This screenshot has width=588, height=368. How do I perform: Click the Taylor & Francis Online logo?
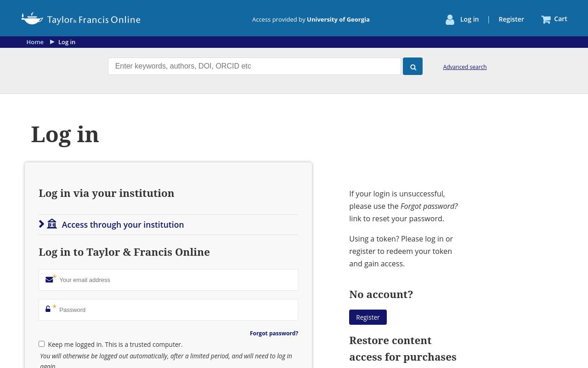coord(81,19)
